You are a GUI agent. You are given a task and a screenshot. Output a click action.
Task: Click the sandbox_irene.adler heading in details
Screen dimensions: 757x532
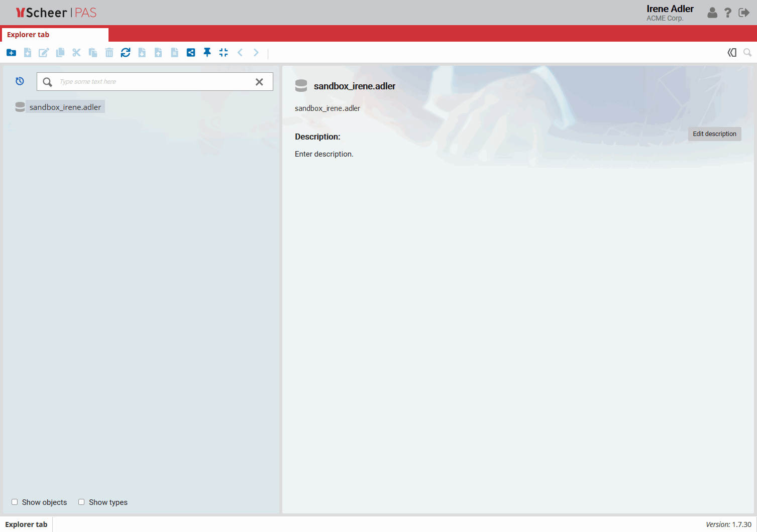click(x=355, y=86)
